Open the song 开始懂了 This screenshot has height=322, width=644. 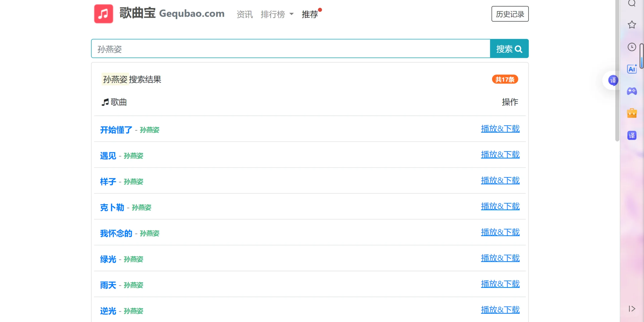point(116,130)
